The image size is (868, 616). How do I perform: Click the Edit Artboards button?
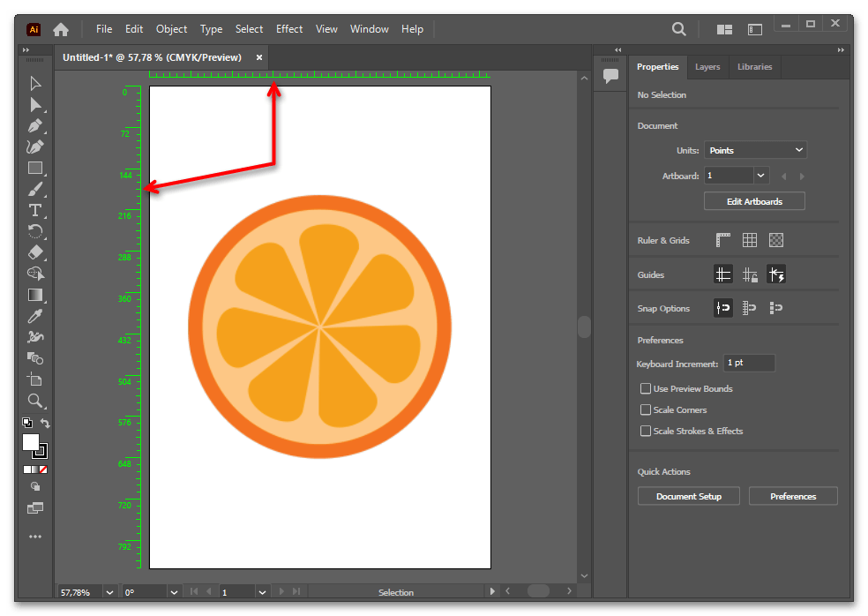click(754, 201)
